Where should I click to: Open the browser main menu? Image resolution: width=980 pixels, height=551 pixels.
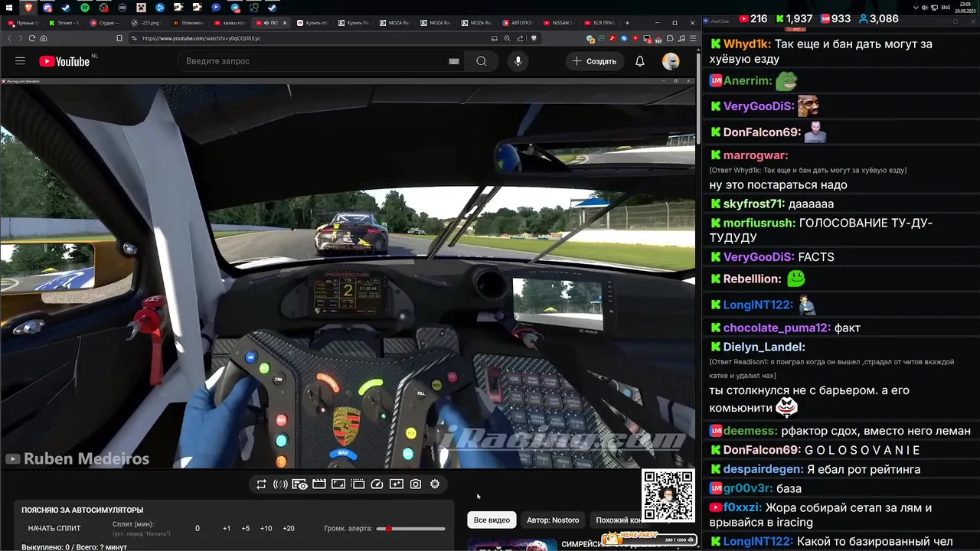coord(693,38)
